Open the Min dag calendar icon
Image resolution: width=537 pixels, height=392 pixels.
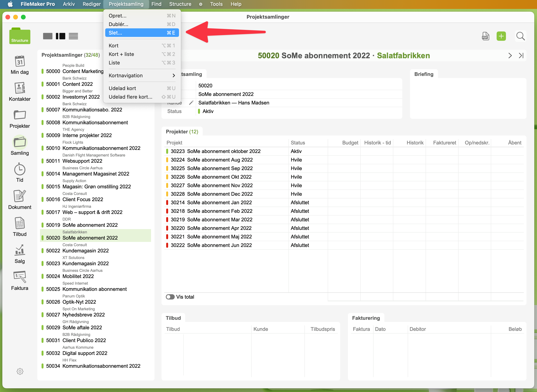click(x=20, y=61)
